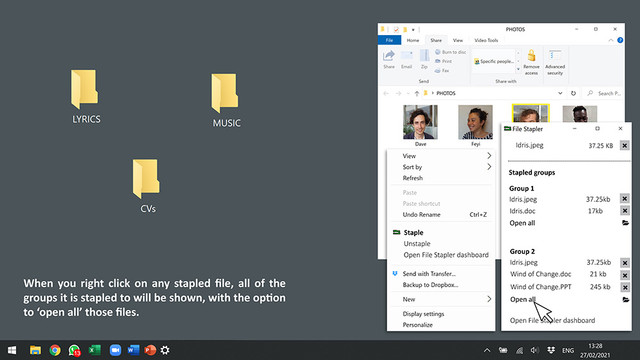Go up one folder level arrow

coord(417,93)
